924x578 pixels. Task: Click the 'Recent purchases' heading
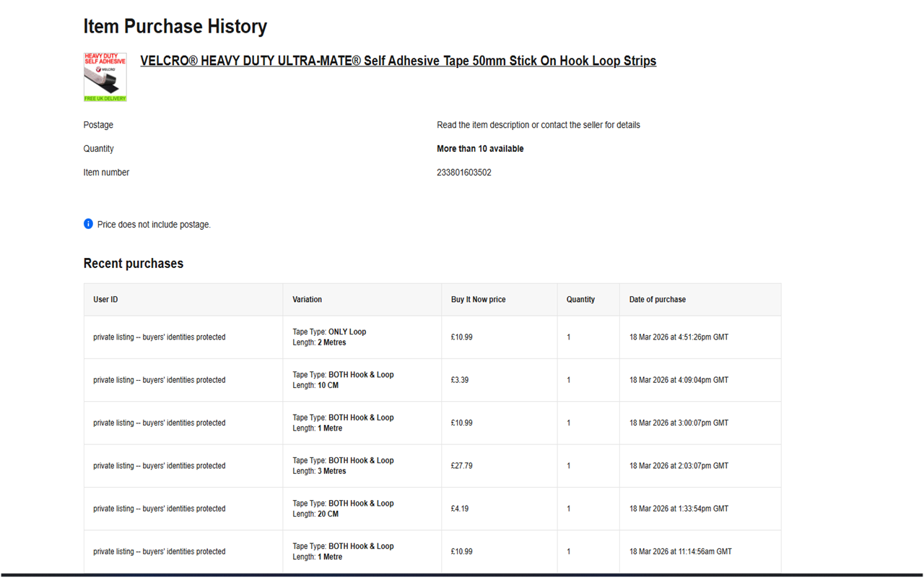pyautogui.click(x=134, y=264)
